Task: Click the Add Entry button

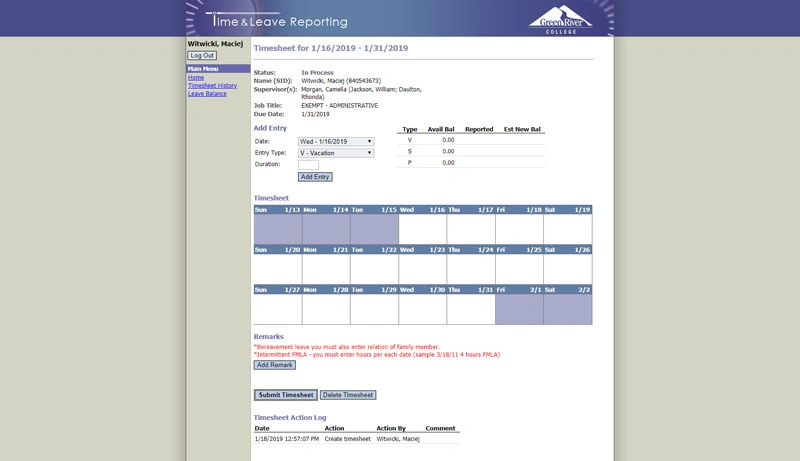Action: 315,177
